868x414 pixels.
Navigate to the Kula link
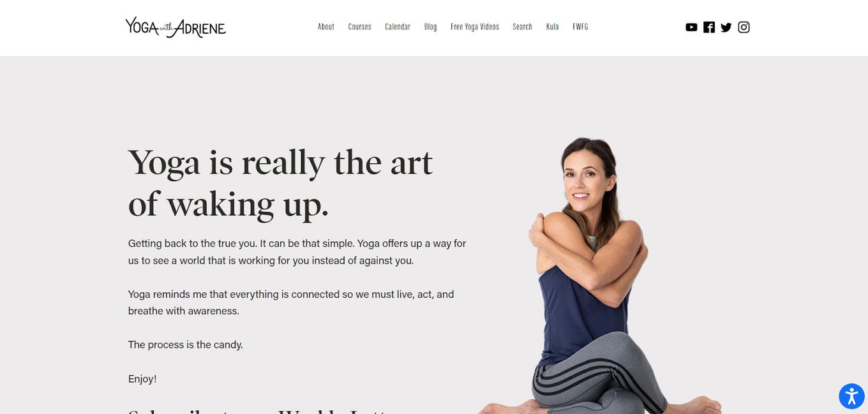[553, 27]
